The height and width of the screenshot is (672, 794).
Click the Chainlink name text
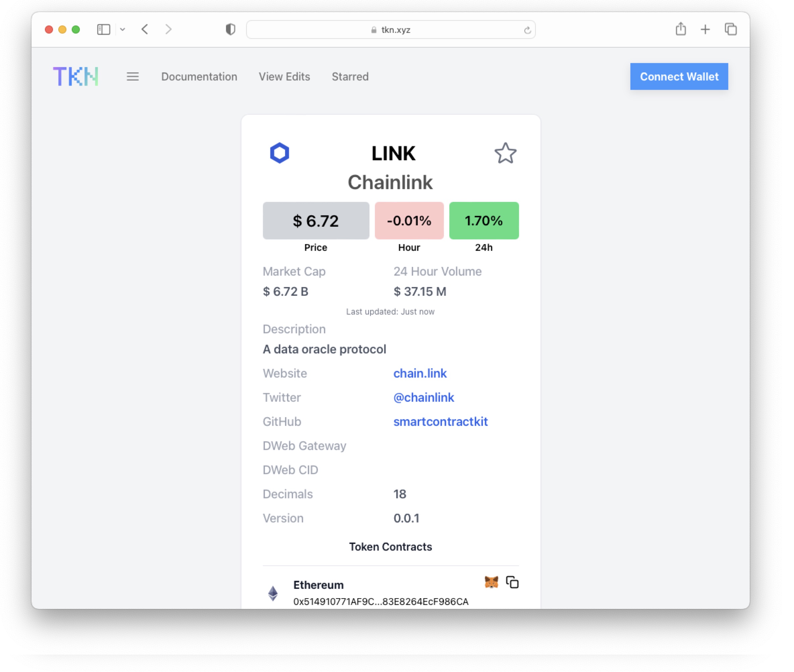390,182
